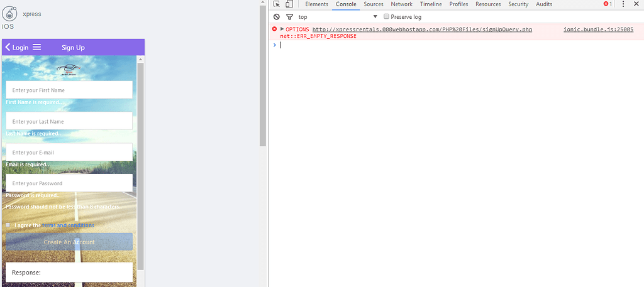The width and height of the screenshot is (644, 287).
Task: Click the Login back button label
Action: pyautogui.click(x=21, y=48)
